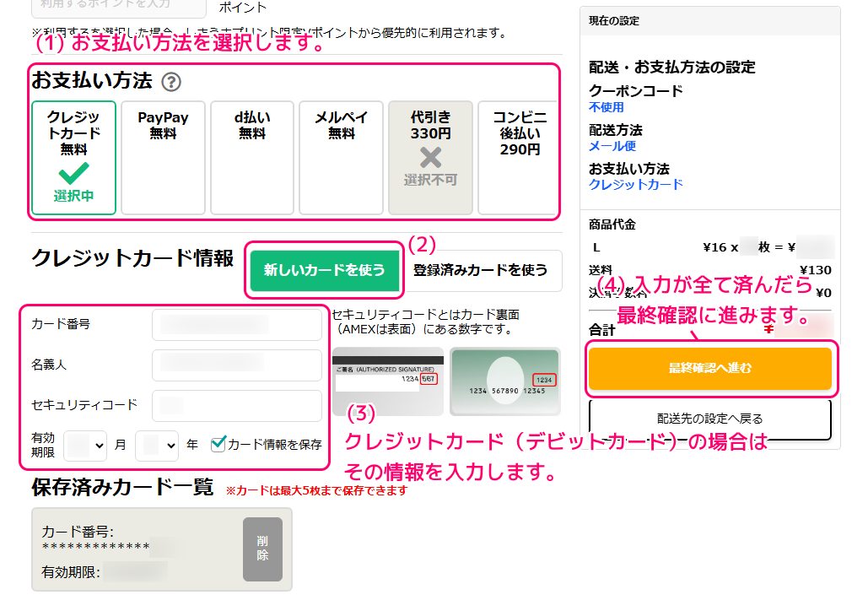The image size is (868, 611).
Task: Click the gray X icon under 代引き
Action: pyautogui.click(x=430, y=157)
